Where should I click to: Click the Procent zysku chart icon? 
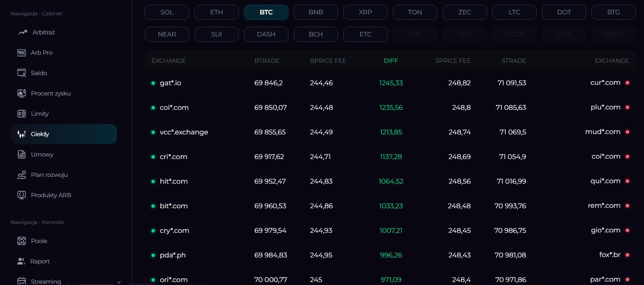(x=22, y=93)
